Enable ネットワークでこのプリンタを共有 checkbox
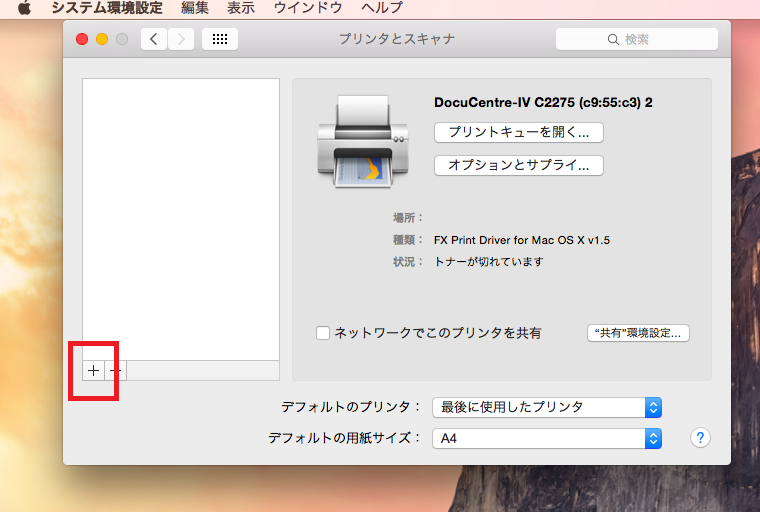The height and width of the screenshot is (512, 760). tap(323, 333)
